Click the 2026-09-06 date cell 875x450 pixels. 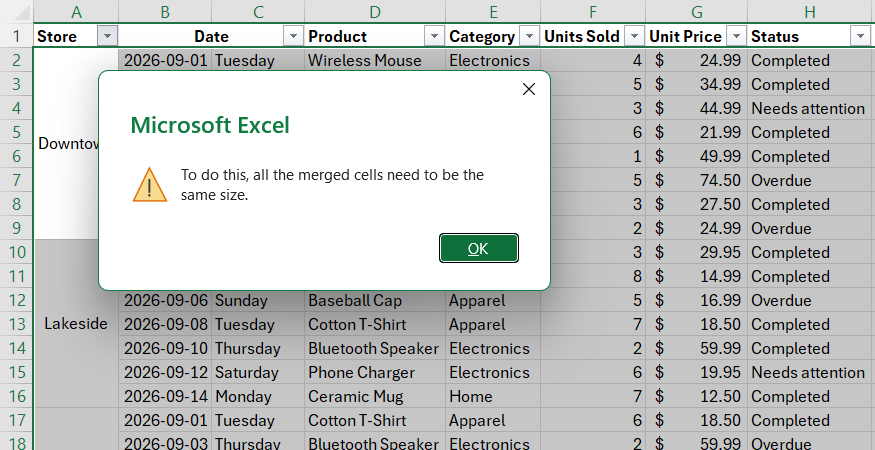click(165, 300)
